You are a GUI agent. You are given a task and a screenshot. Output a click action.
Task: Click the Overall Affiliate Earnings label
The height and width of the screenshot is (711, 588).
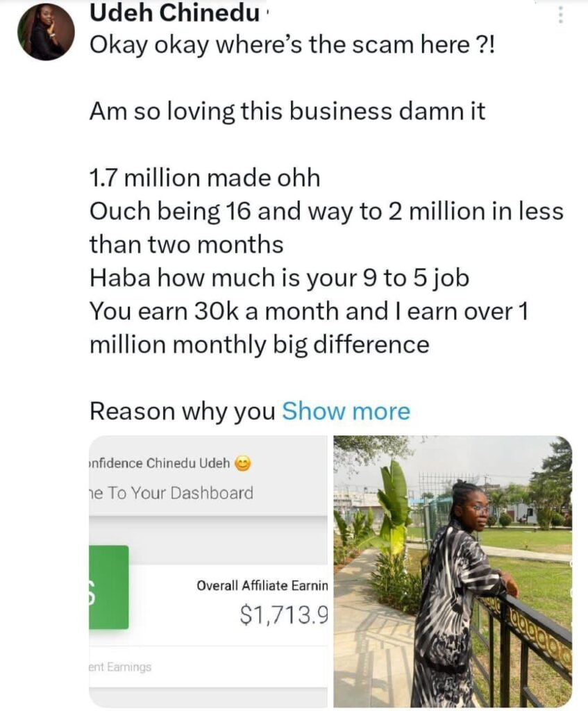click(261, 586)
